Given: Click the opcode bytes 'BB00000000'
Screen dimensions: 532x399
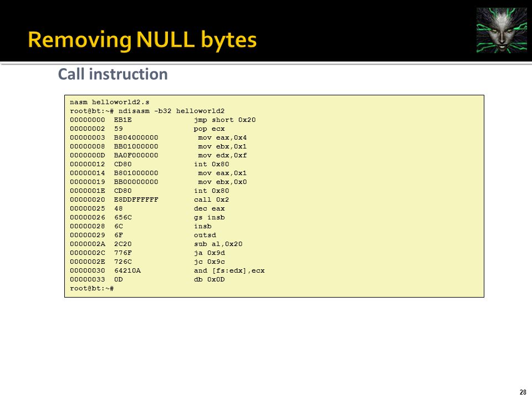Looking at the screenshot, I should click(136, 182).
